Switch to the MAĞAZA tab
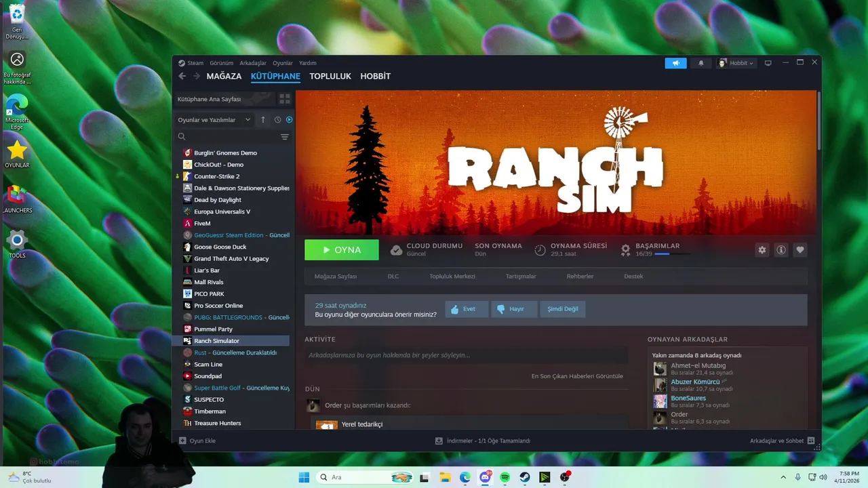This screenshot has height=488, width=868. pyautogui.click(x=224, y=76)
